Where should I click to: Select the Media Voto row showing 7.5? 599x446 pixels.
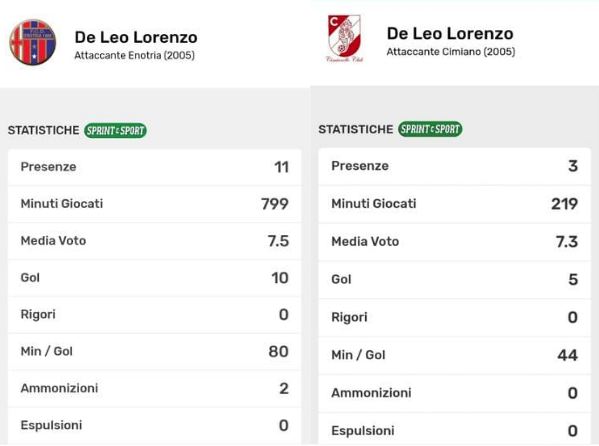(x=155, y=241)
